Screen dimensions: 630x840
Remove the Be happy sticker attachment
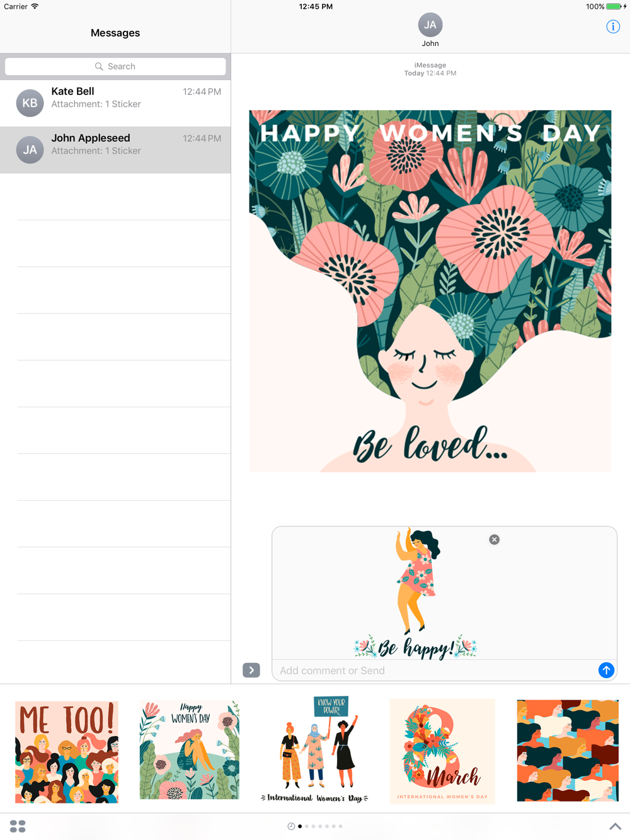[495, 540]
